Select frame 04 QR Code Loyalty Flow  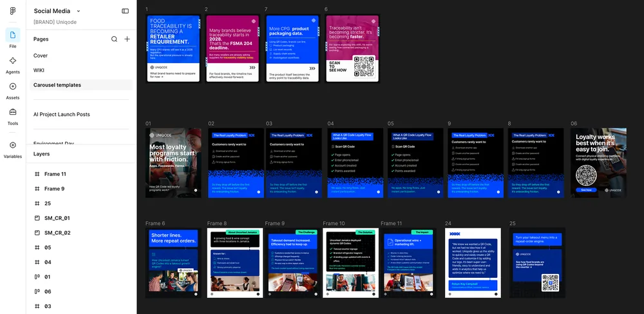click(x=355, y=162)
